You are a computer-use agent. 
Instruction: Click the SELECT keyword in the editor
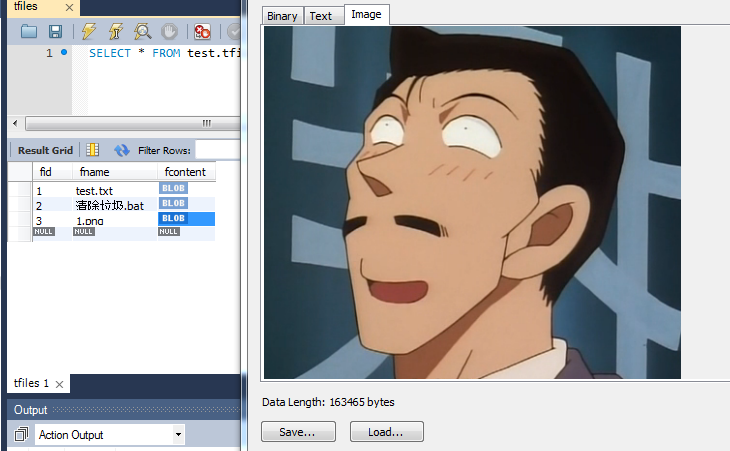point(110,53)
